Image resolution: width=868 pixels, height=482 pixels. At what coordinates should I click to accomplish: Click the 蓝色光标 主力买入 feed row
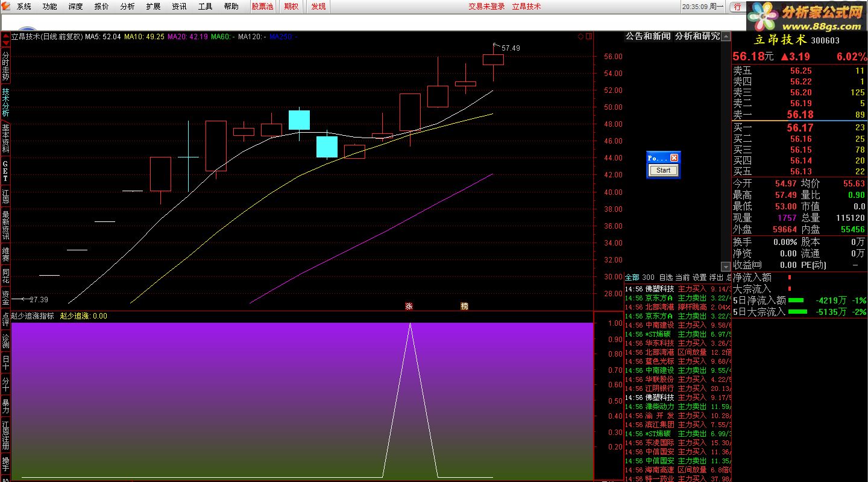tap(678, 361)
